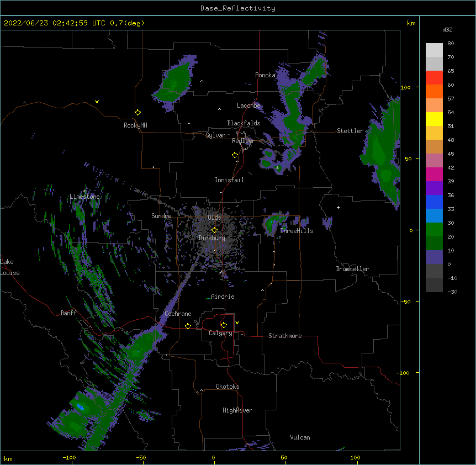This screenshot has height=465, width=476.
Task: Click the yellow diamond marker beside Cochrane
Action: pyautogui.click(x=188, y=326)
